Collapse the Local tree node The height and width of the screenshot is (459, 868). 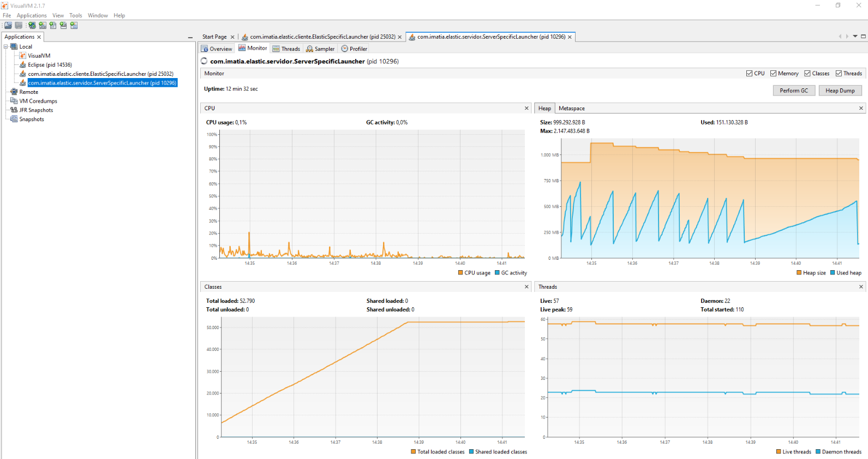(x=6, y=47)
